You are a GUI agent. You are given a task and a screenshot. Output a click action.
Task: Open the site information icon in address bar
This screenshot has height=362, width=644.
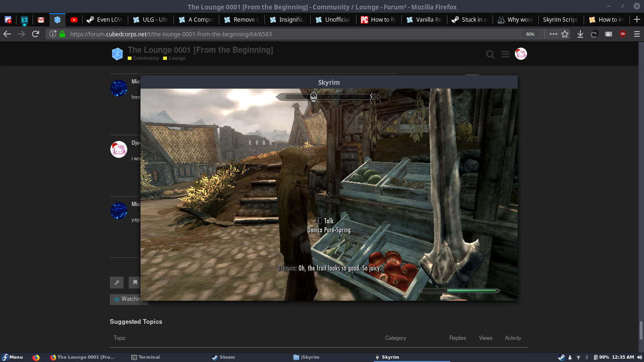[52, 34]
